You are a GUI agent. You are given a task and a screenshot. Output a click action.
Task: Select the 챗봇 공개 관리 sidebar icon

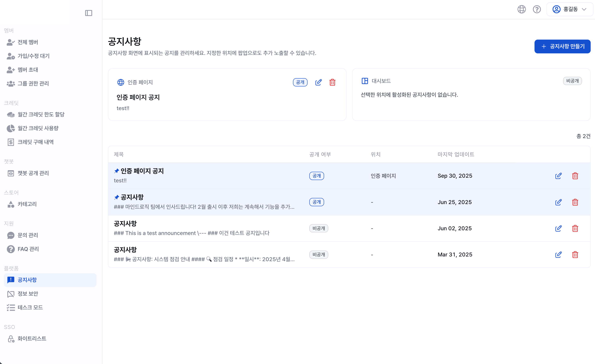[10, 173]
